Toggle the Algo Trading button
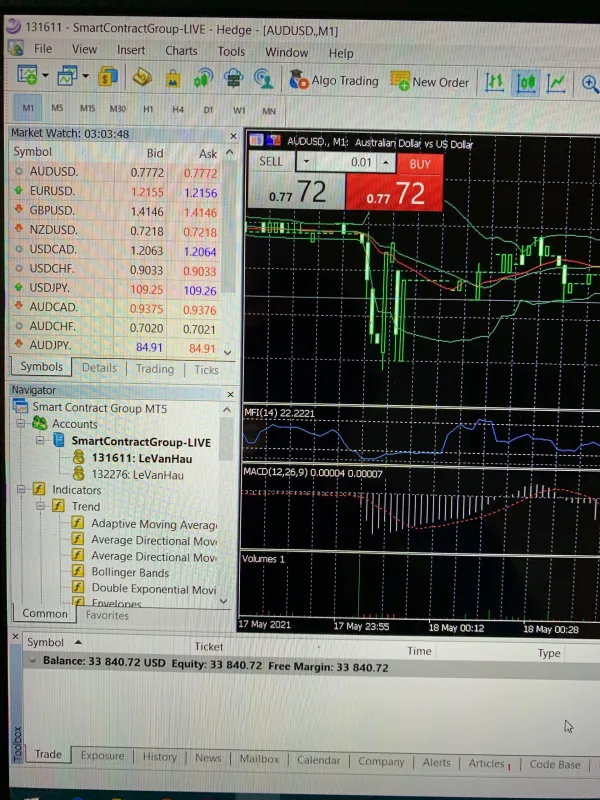Screen dimensions: 600x800 click(333, 80)
